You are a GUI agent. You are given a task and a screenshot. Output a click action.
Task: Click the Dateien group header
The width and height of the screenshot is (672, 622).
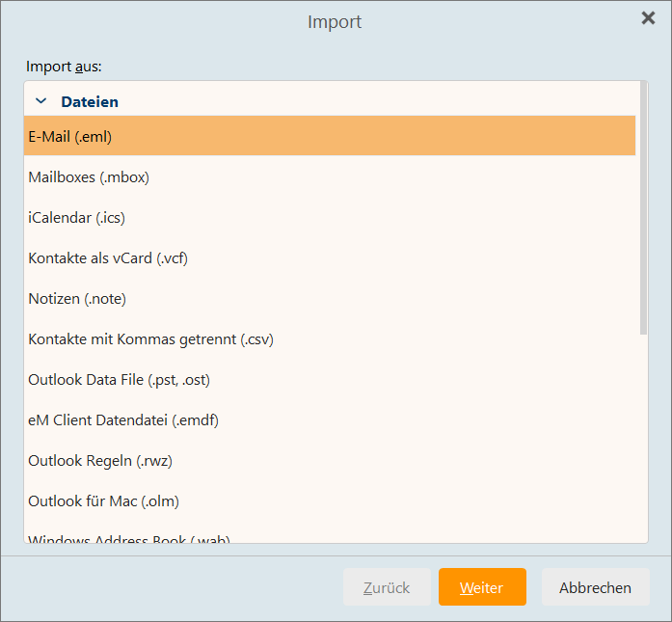tap(90, 101)
